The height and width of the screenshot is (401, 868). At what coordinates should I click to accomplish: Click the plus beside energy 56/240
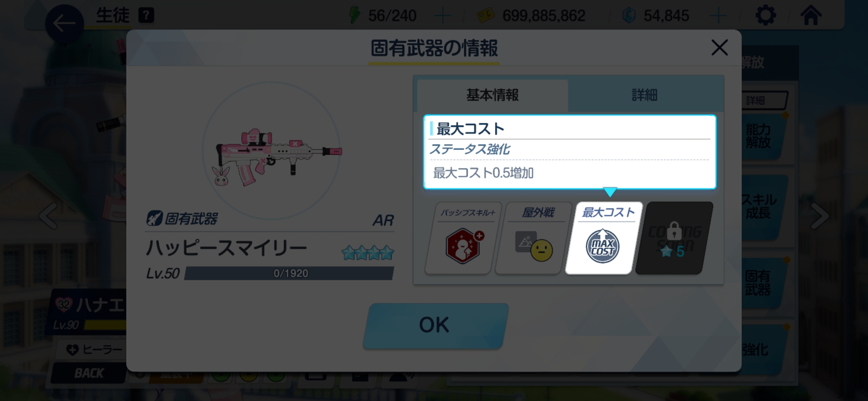(x=442, y=16)
